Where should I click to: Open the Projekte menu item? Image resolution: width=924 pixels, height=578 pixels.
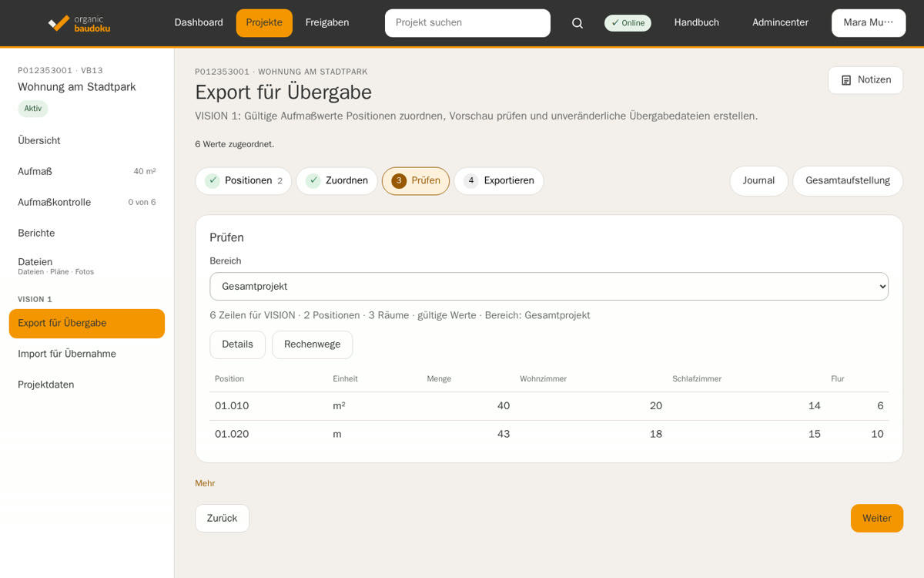[264, 23]
